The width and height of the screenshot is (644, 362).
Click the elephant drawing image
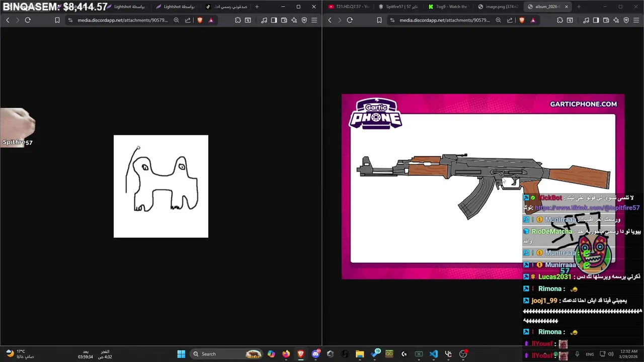[x=161, y=186]
